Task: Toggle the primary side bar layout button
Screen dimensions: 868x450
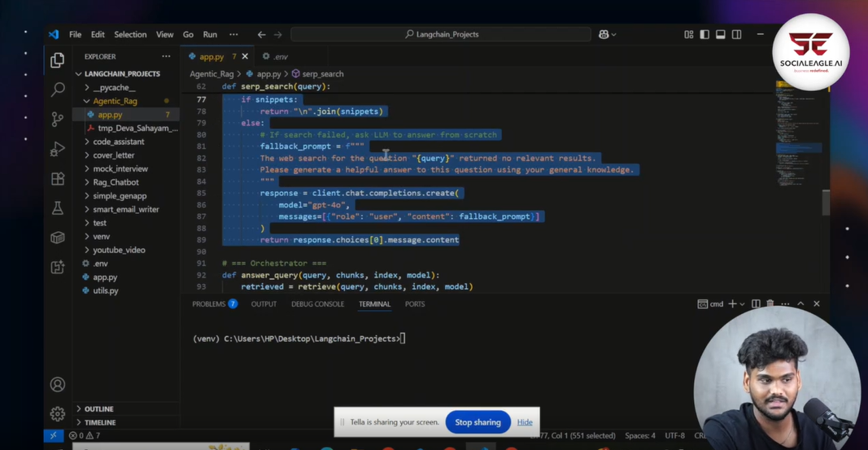Action: [704, 34]
